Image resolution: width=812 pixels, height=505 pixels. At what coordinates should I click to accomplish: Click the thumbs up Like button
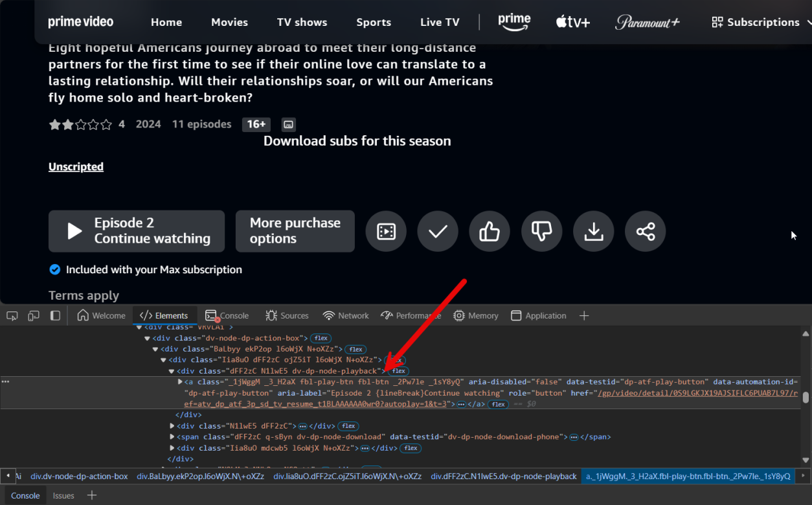(x=490, y=231)
